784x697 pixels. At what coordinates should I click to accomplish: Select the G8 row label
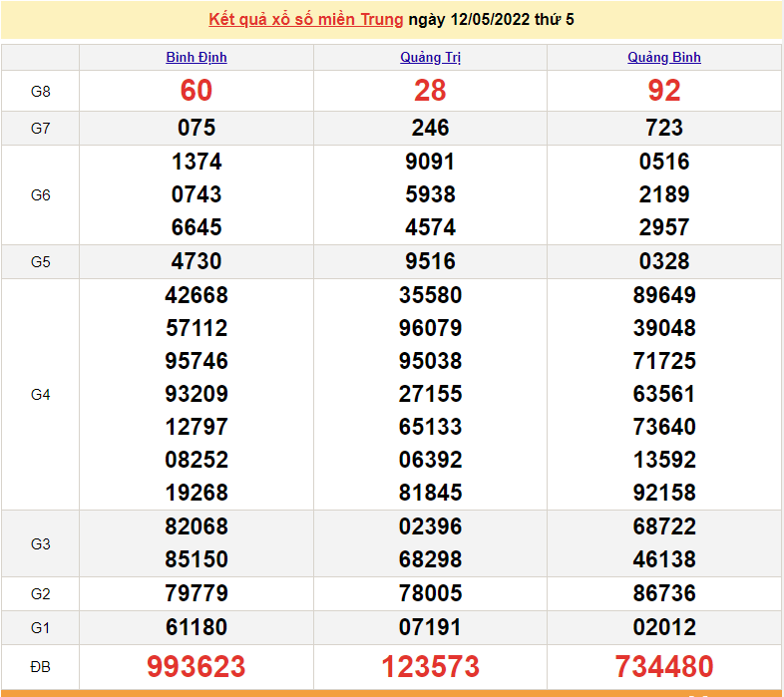pyautogui.click(x=40, y=92)
